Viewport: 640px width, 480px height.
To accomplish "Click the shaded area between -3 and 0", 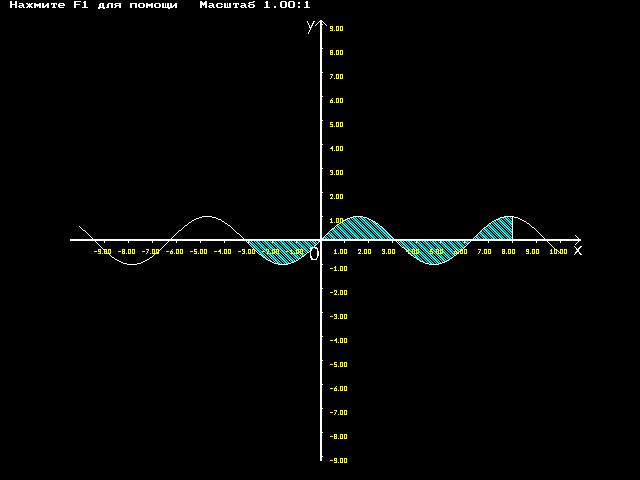I will pos(284,251).
